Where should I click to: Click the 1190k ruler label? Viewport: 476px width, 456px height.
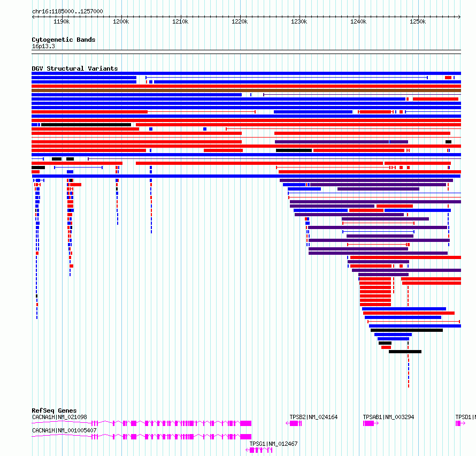62,21
